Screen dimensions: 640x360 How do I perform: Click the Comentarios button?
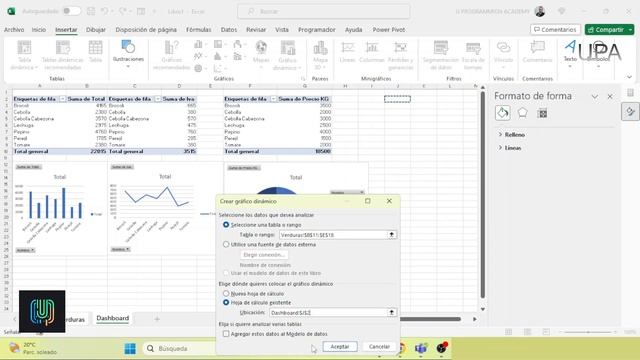(555, 30)
